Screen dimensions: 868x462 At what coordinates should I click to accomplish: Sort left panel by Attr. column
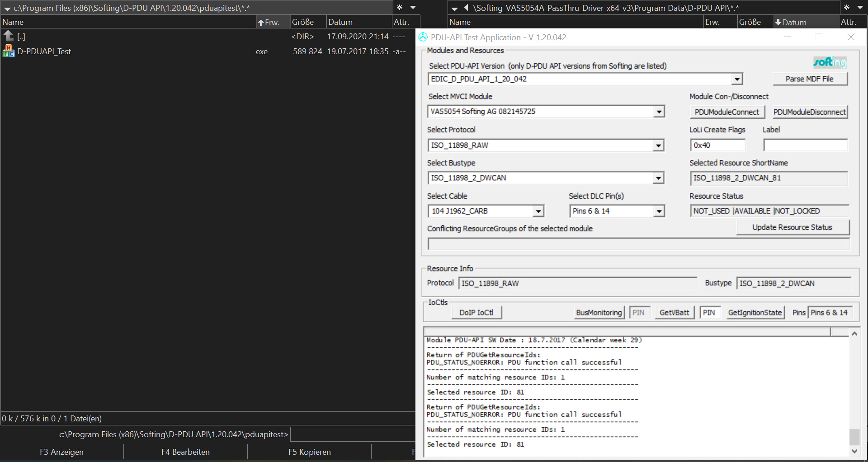406,22
